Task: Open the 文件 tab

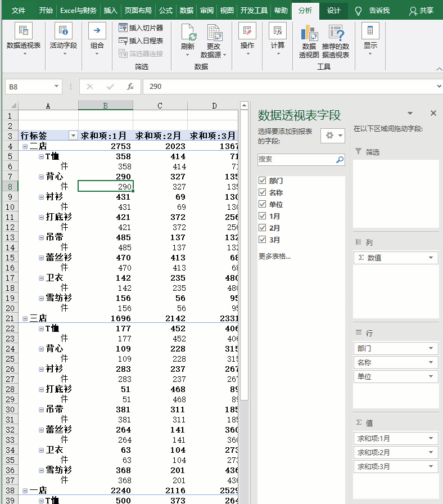Action: click(19, 11)
